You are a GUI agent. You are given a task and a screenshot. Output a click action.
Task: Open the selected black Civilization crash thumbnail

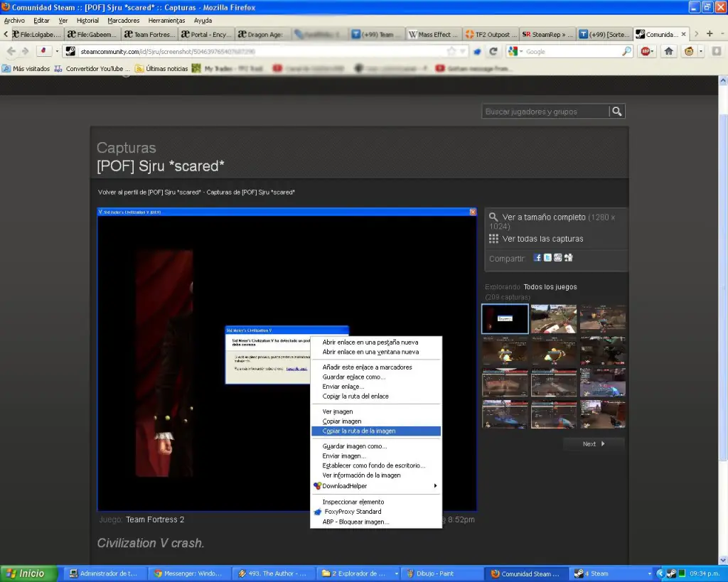coord(505,319)
